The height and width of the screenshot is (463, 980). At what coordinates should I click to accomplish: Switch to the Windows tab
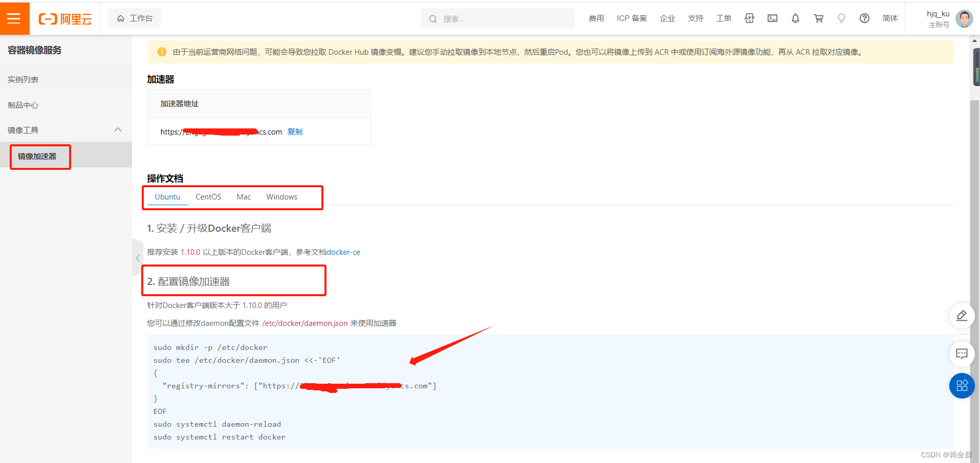pos(281,197)
